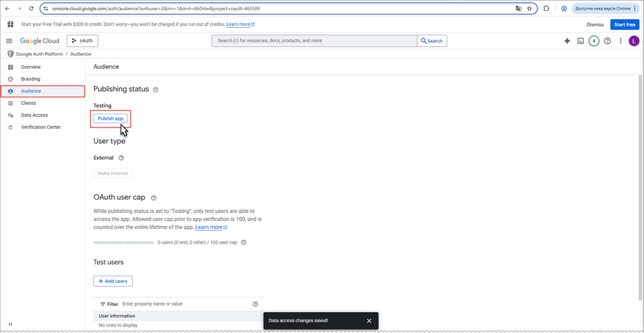644x333 pixels.
Task: Open the three-dot settings menu in header
Action: [x=621, y=41]
